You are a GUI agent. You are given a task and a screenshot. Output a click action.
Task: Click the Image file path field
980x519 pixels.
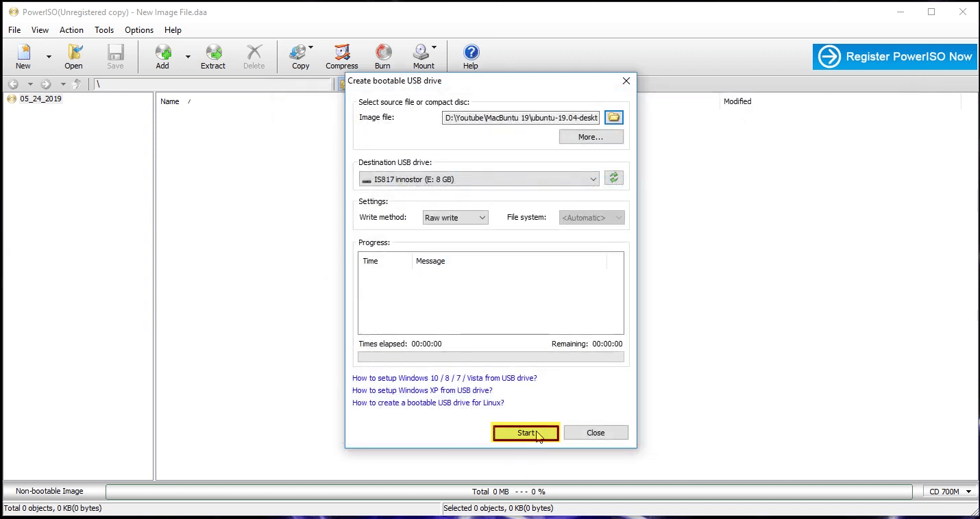pos(521,118)
